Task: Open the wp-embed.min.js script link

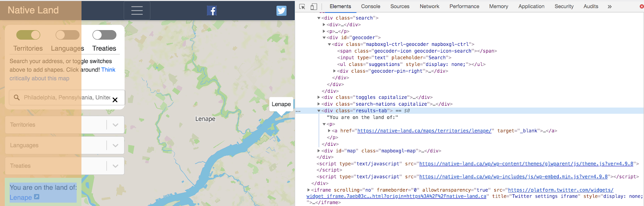Action: 514,177
